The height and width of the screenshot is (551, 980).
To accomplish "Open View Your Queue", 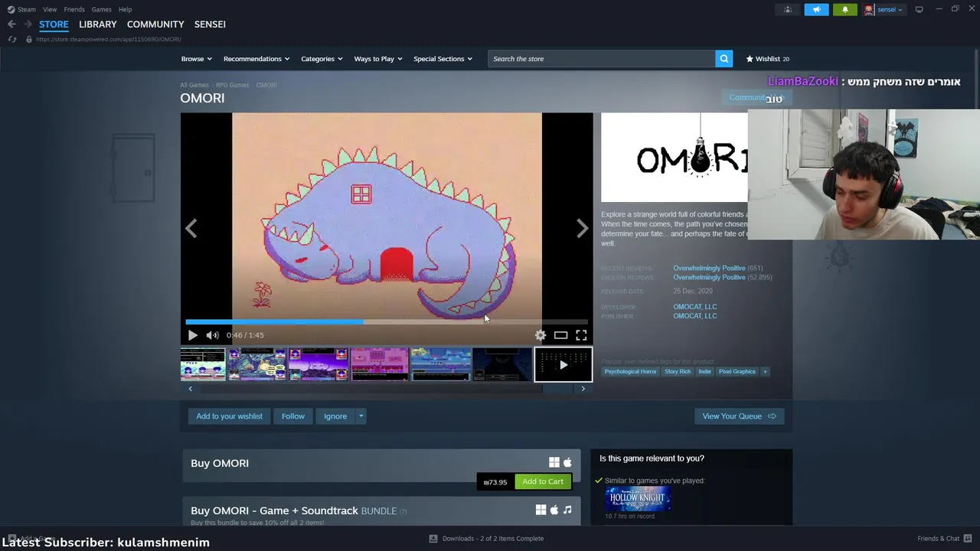I will 739,416.
